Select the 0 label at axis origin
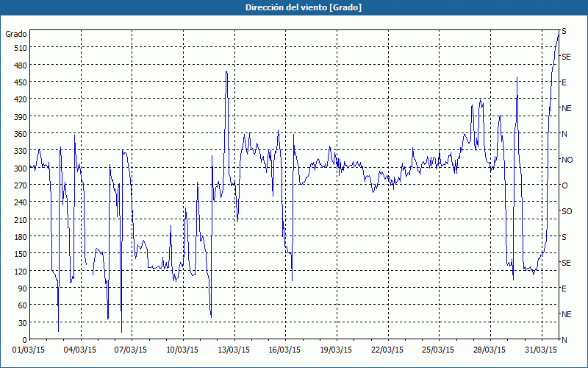 point(25,340)
